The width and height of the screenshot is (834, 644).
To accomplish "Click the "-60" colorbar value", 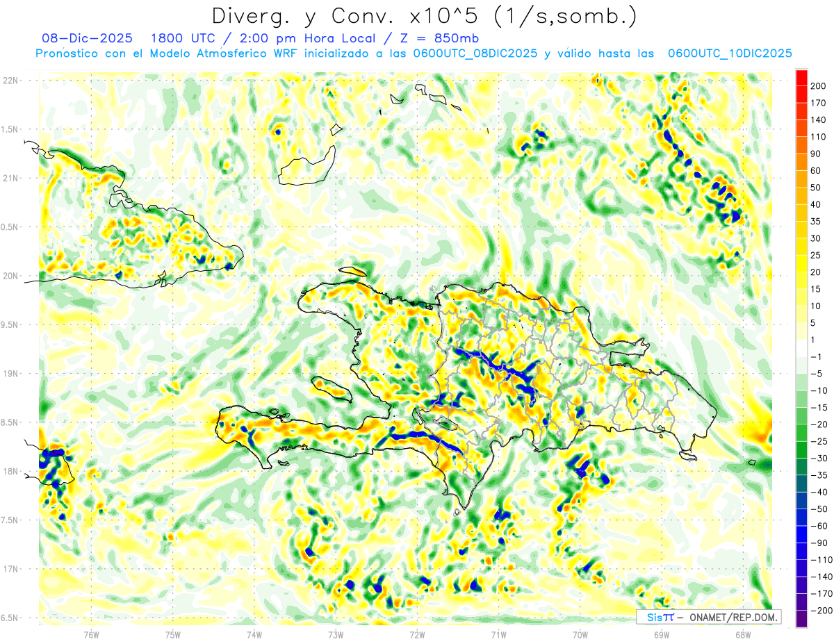I will tap(820, 526).
